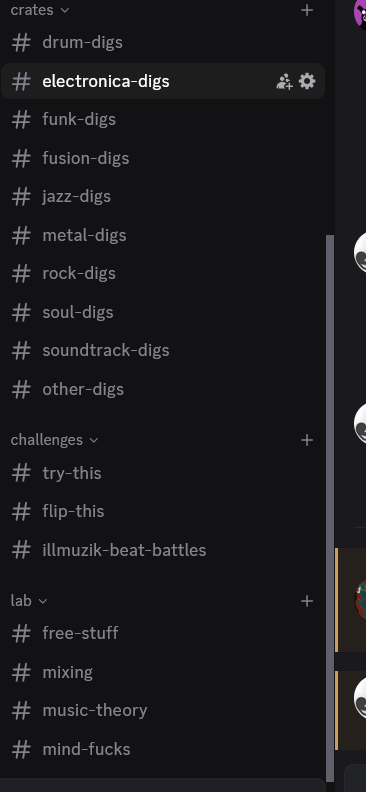Open the music-theory channel
This screenshot has width=366, height=792.
click(x=163, y=711)
